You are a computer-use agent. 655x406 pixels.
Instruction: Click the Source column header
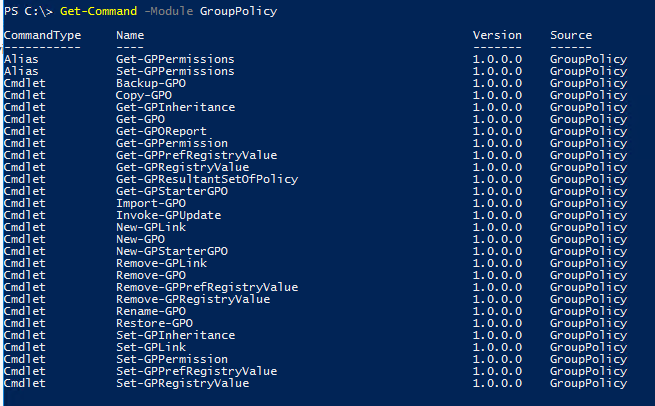[x=571, y=35]
